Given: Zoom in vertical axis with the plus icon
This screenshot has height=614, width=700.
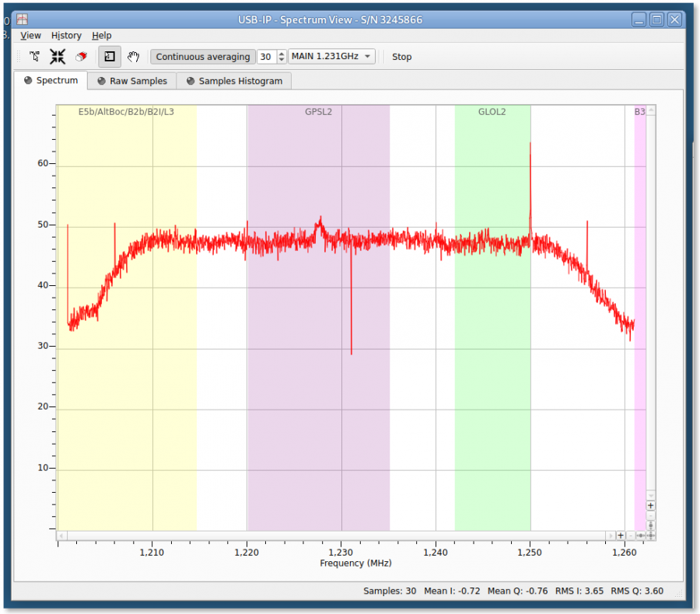Looking at the screenshot, I should point(650,505).
